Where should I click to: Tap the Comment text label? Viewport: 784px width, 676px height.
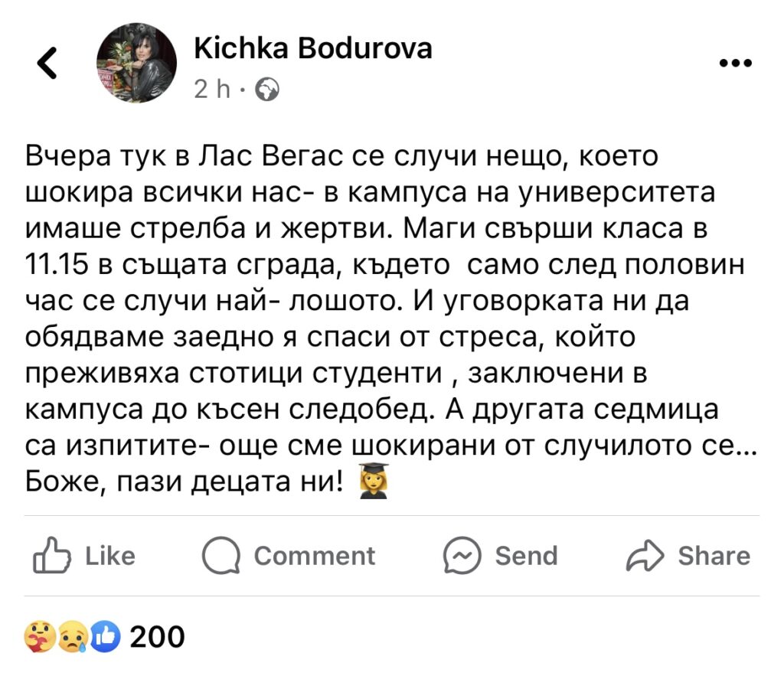pyautogui.click(x=314, y=556)
